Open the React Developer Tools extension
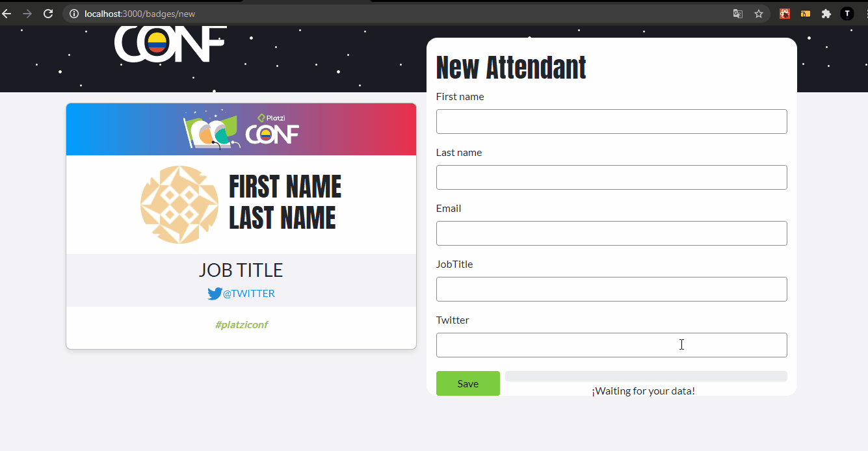This screenshot has height=451, width=868. [x=785, y=14]
